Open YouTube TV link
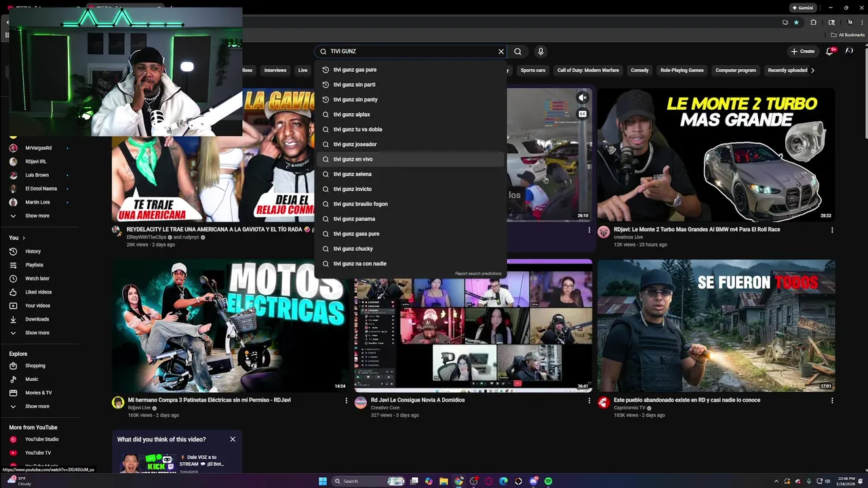 click(37, 453)
